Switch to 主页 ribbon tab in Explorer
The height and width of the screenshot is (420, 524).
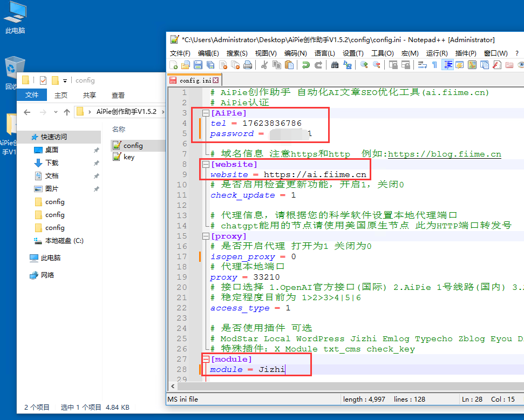tap(61, 96)
